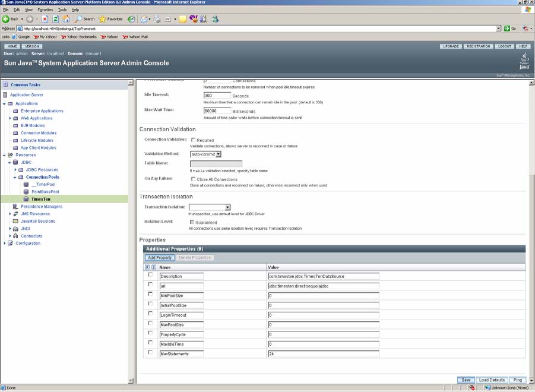
Task: Select the MinPoolSize property row checkbox
Action: 150,294
